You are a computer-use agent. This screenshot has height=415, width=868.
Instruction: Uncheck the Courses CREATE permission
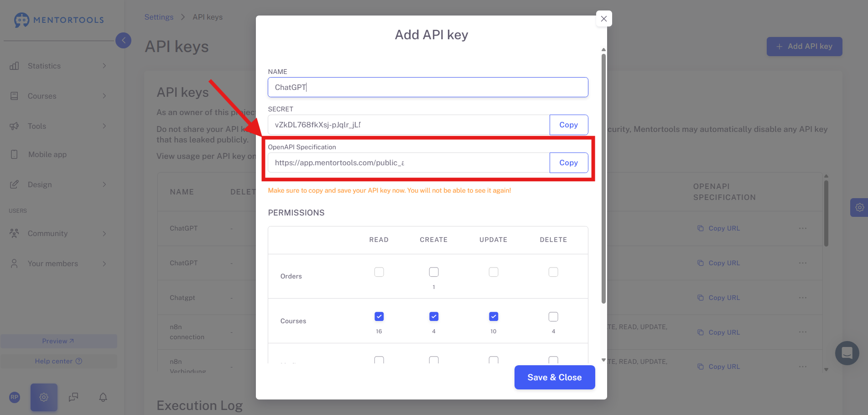click(434, 316)
